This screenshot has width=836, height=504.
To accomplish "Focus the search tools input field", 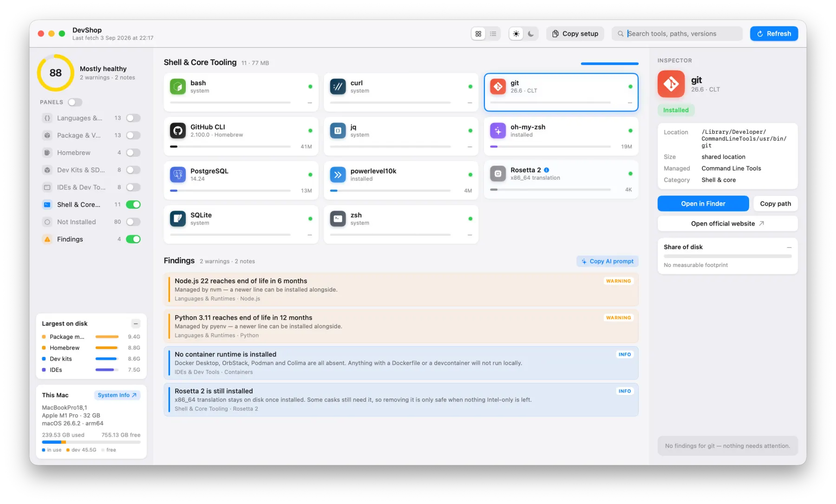I will click(677, 33).
